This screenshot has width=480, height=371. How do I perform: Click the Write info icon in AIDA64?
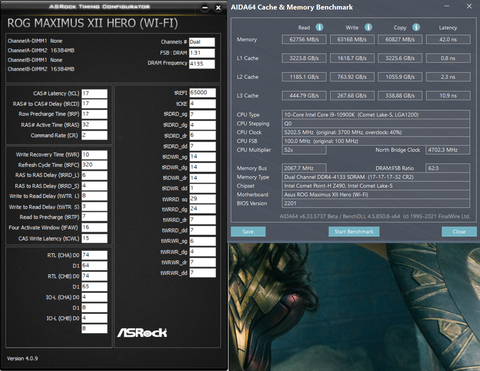pos(368,27)
